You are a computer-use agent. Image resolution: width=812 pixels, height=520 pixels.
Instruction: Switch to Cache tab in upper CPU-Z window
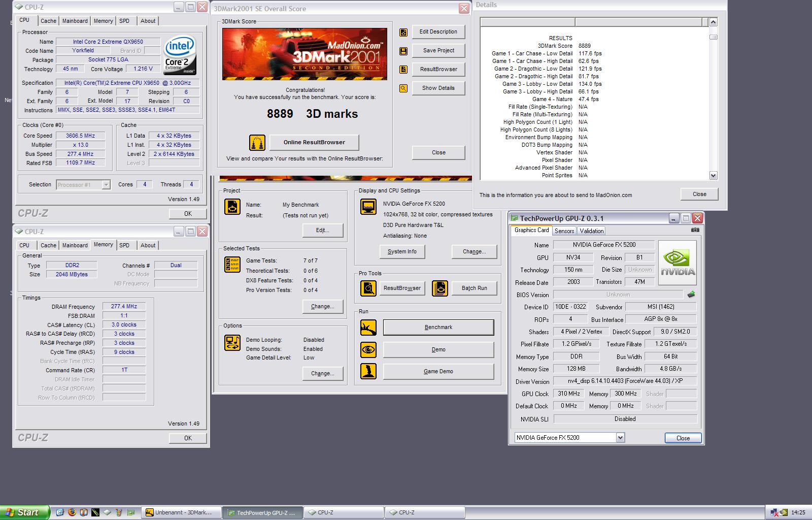48,21
